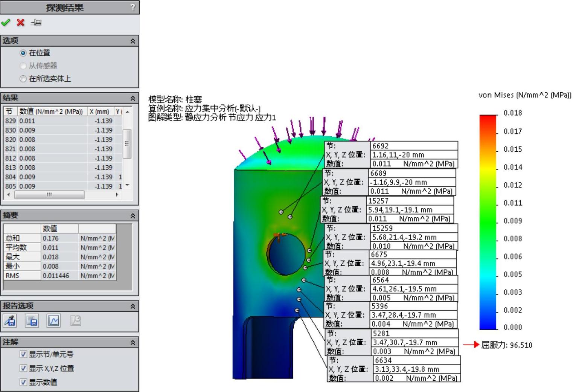Click the probe callout for node 5396

tap(390, 315)
